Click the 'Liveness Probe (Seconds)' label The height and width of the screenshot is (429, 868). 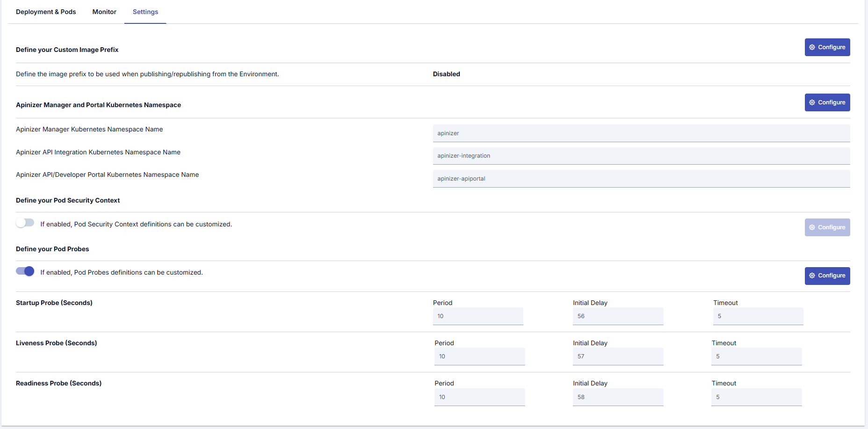point(57,343)
